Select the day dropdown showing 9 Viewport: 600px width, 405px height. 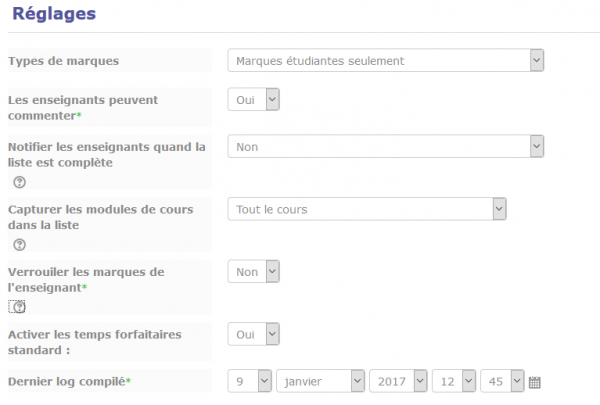pos(250,381)
